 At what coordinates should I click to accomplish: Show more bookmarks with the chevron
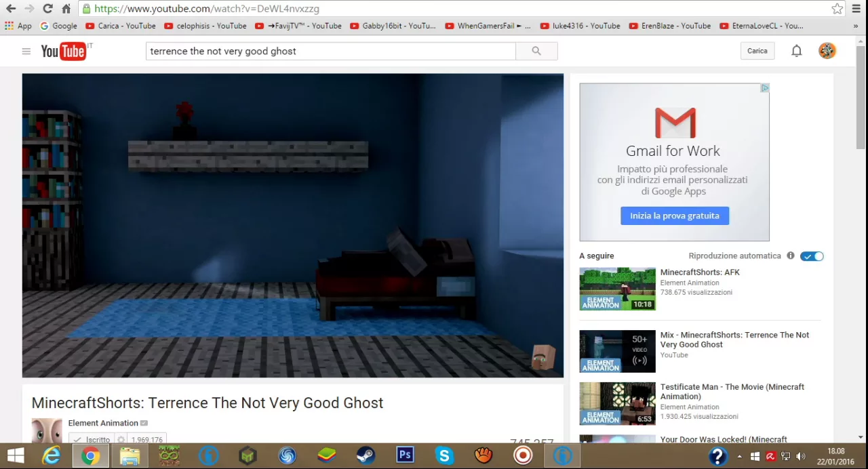[856, 26]
